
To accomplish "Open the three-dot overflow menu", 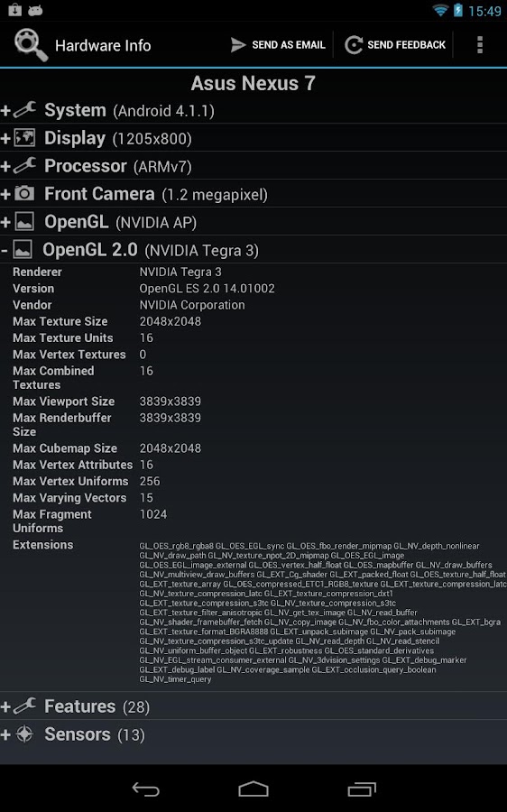I will [x=480, y=45].
